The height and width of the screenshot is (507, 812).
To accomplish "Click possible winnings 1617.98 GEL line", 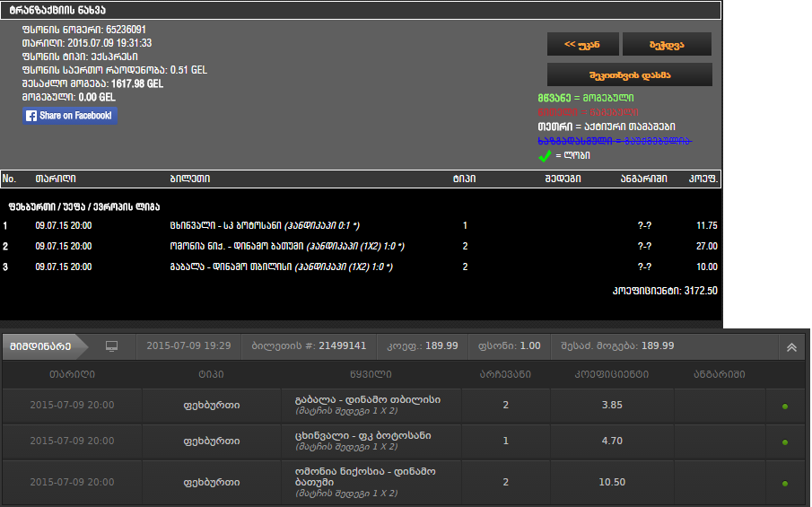I will pos(92,83).
